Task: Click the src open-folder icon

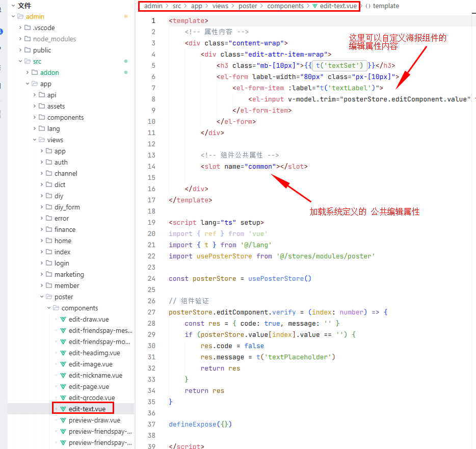Action: coord(28,61)
